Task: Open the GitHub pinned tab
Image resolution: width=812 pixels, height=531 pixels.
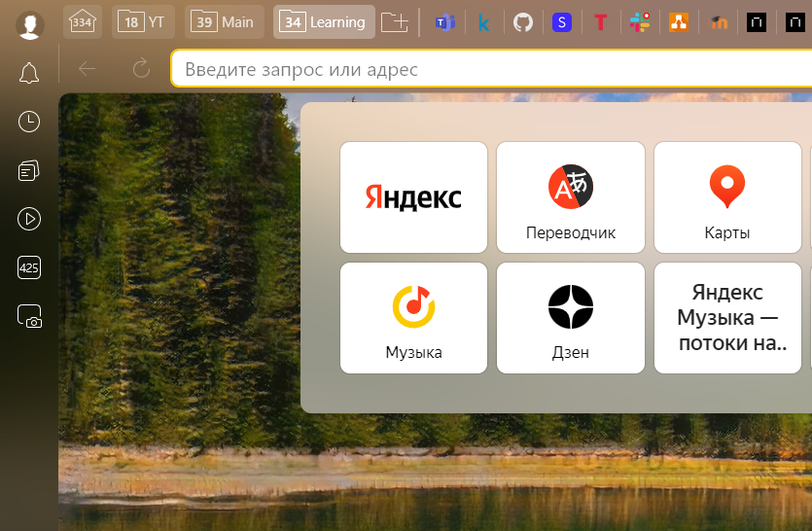Action: 523,22
